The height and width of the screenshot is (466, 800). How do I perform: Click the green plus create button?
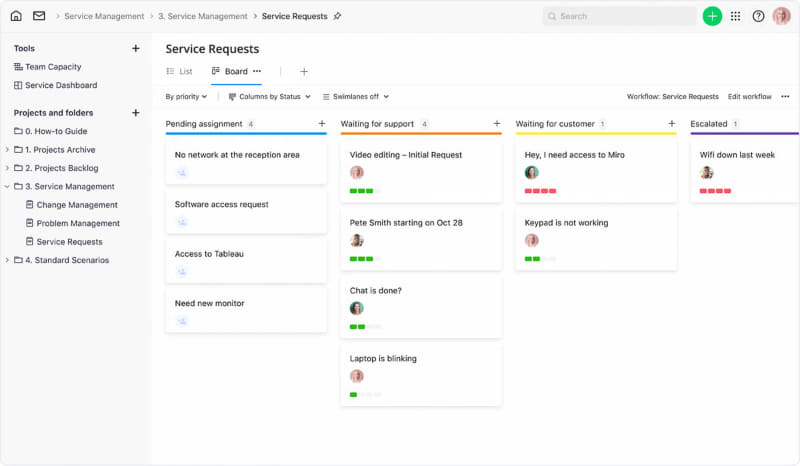coord(712,16)
